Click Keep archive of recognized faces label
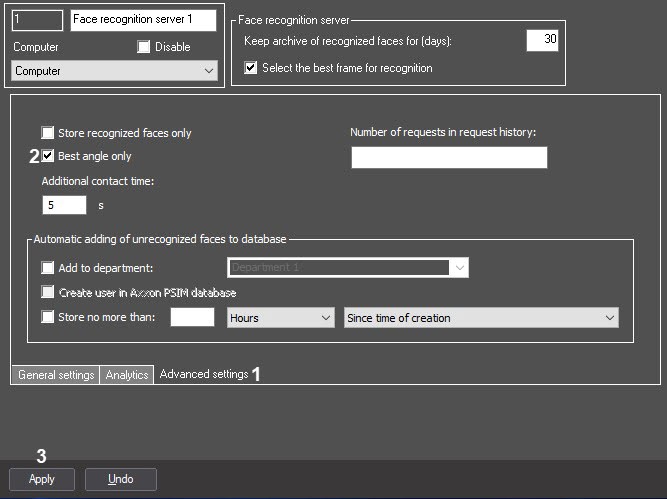Viewport: 667px width, 499px height. (348, 41)
